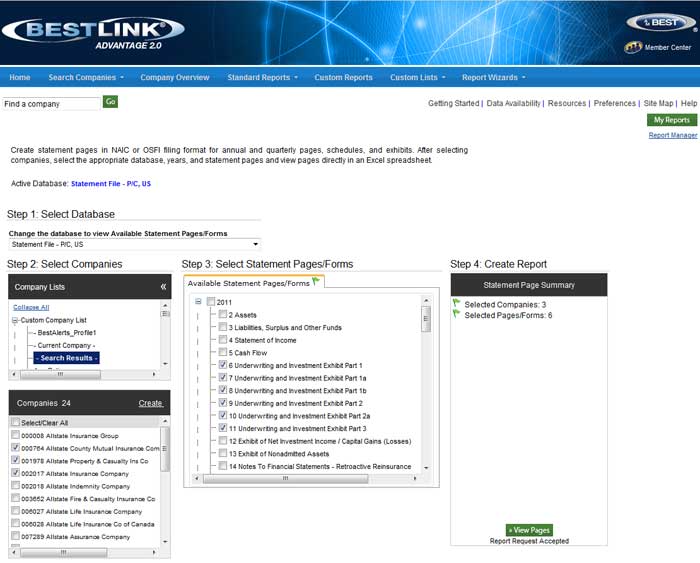700x563 pixels.
Task: Open the Getting Started link
Action: coord(454,103)
